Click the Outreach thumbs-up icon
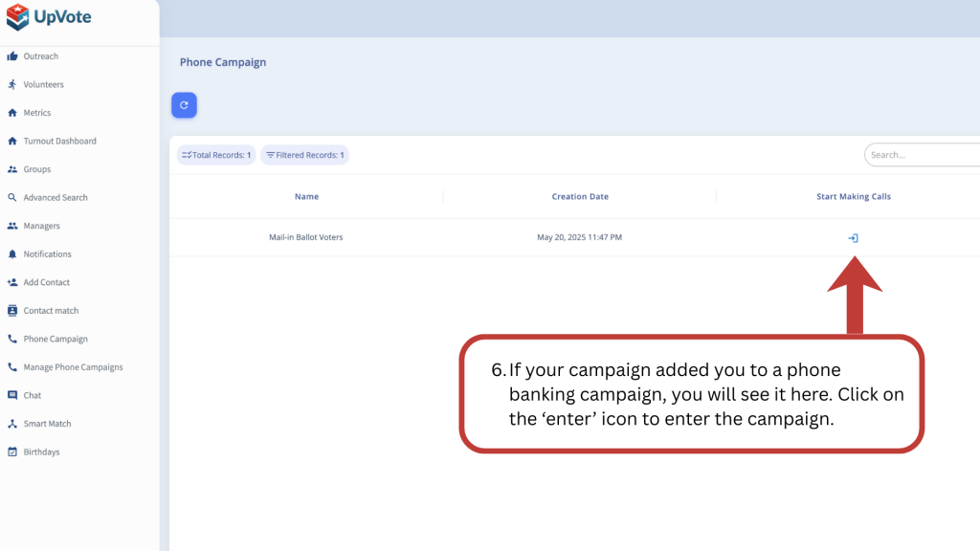This screenshot has height=551, width=980. [12, 56]
